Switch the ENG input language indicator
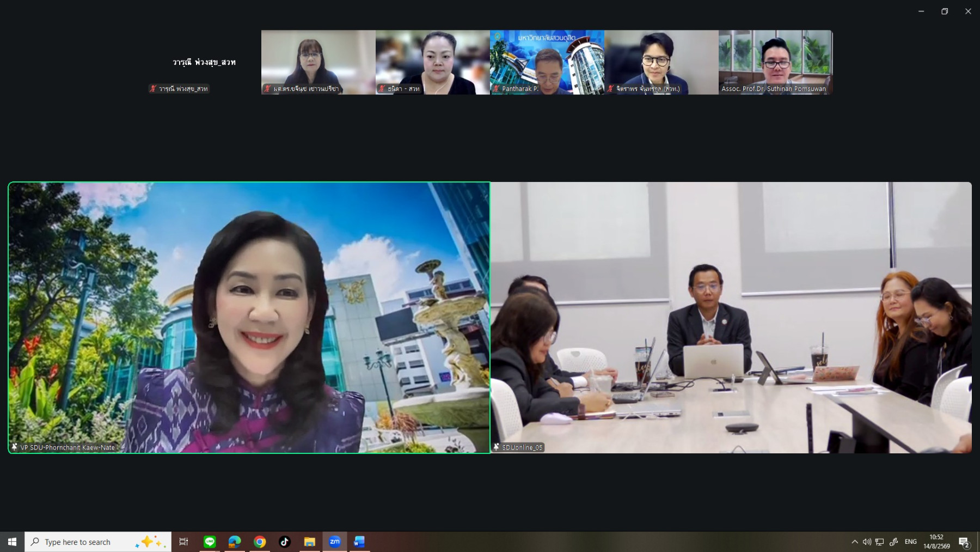This screenshot has height=552, width=980. pos(911,542)
